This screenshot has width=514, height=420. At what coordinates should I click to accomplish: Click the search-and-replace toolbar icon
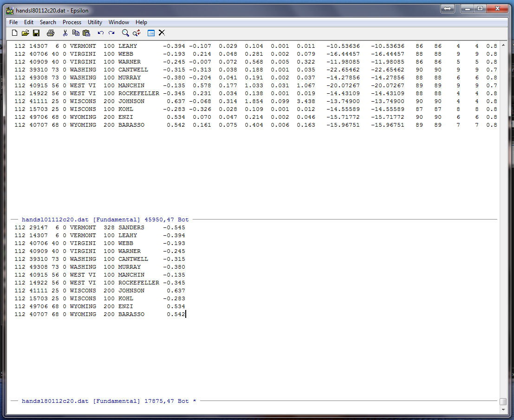point(137,33)
